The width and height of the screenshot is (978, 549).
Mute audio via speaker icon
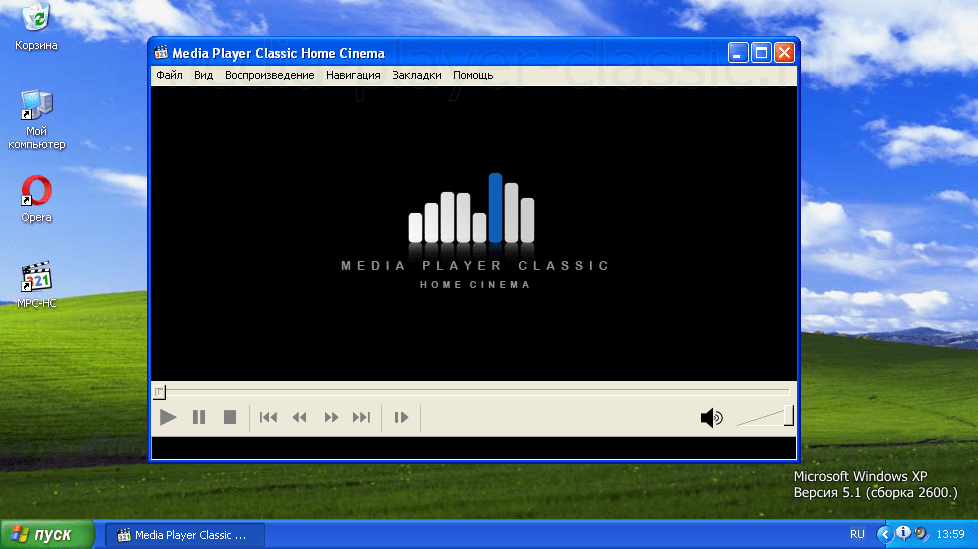tap(711, 417)
